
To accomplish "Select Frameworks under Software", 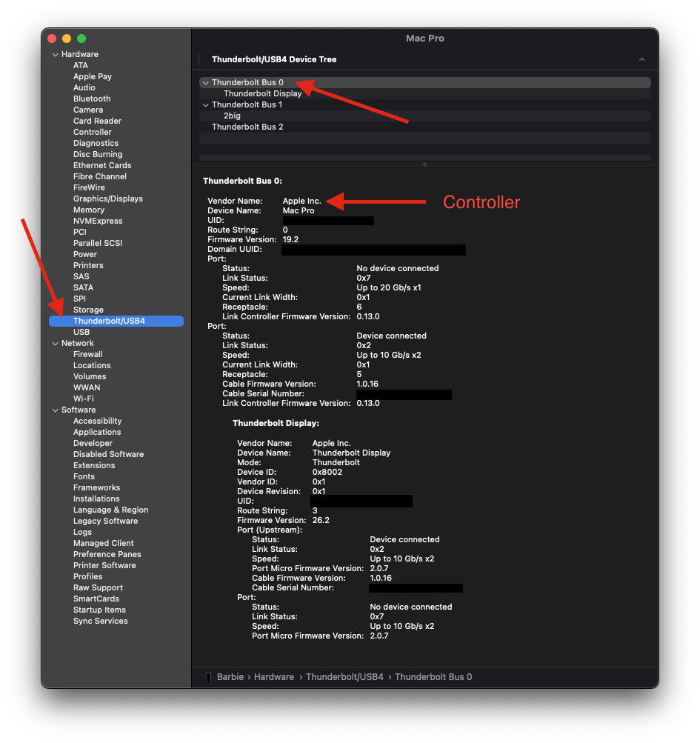I will coord(97,488).
